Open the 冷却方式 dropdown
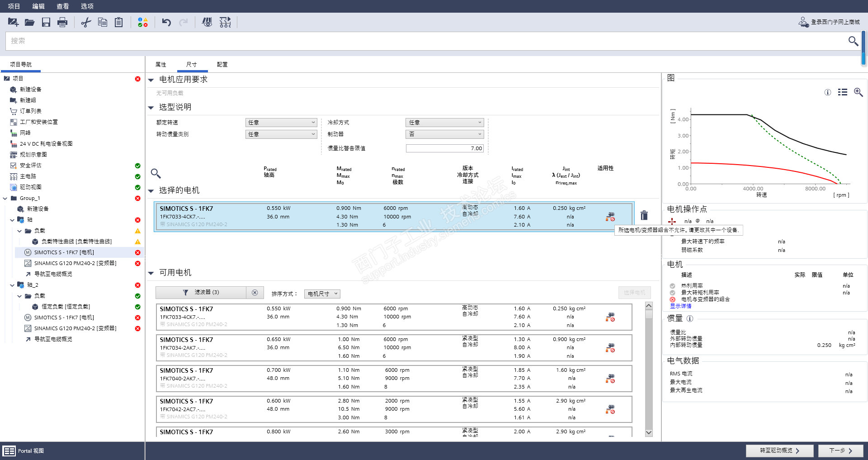This screenshot has width=868, height=460. point(445,123)
